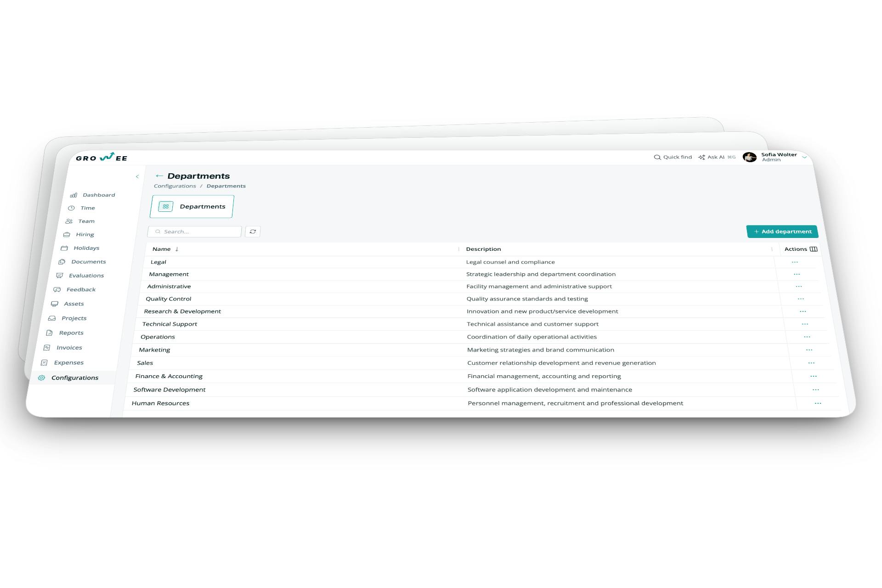The width and height of the screenshot is (882, 588).
Task: Open the Hiring sidebar section
Action: pyautogui.click(x=85, y=234)
